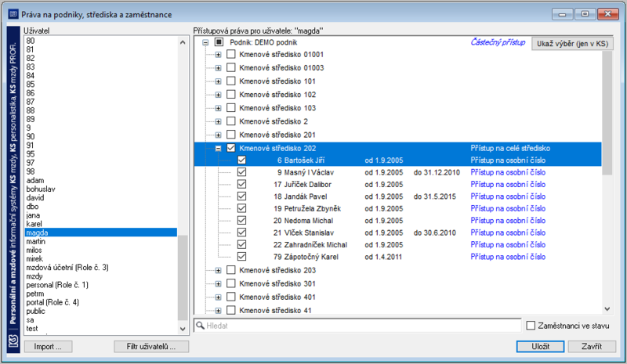The height and width of the screenshot is (364, 627).
Task: Select user '80' in list
Action: (x=31, y=41)
